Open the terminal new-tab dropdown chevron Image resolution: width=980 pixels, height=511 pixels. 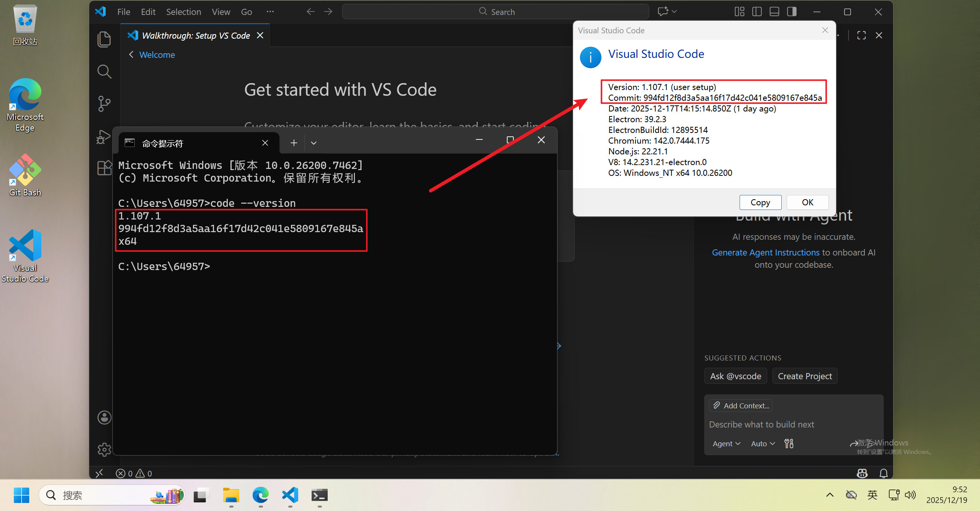point(314,143)
